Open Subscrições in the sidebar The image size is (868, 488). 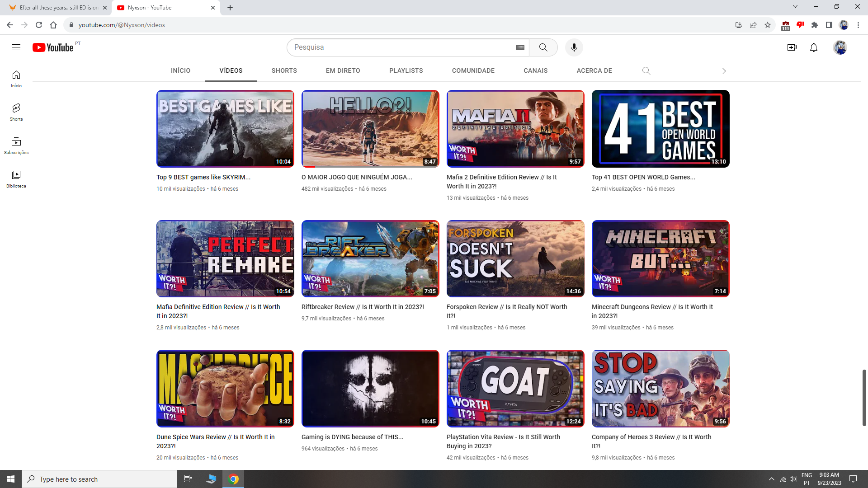click(x=16, y=145)
